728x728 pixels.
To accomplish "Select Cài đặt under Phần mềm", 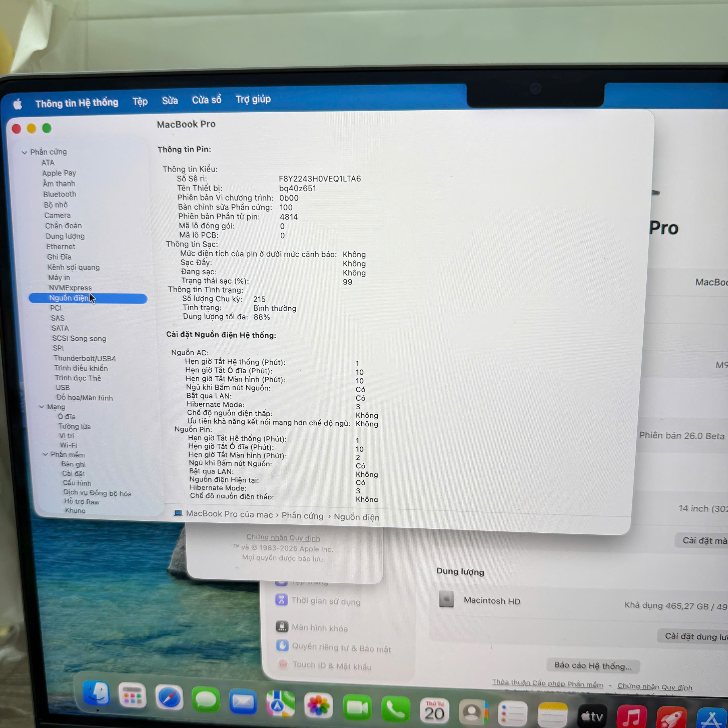I will click(x=73, y=473).
